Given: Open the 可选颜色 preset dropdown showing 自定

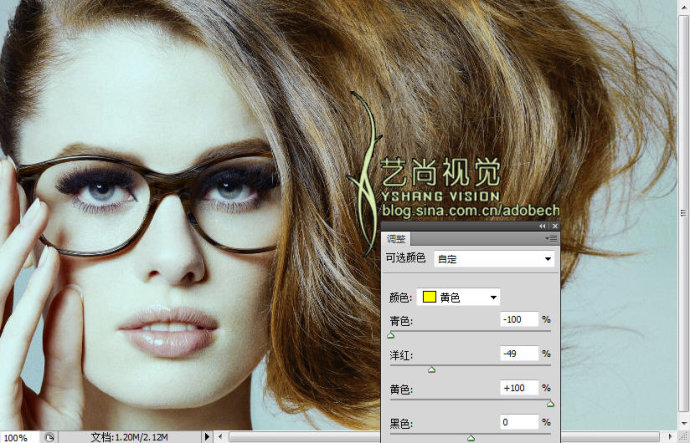Looking at the screenshot, I should point(494,259).
